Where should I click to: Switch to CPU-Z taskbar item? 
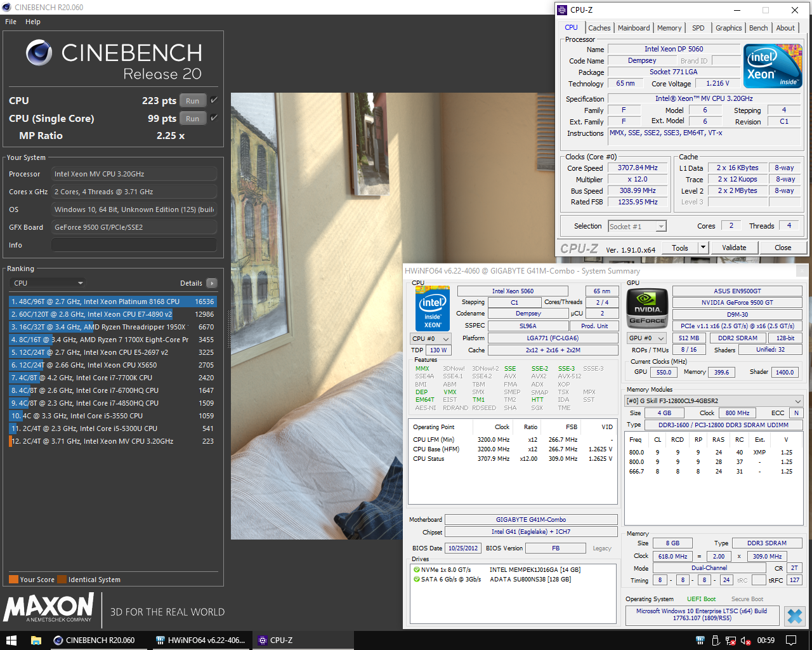(x=304, y=640)
